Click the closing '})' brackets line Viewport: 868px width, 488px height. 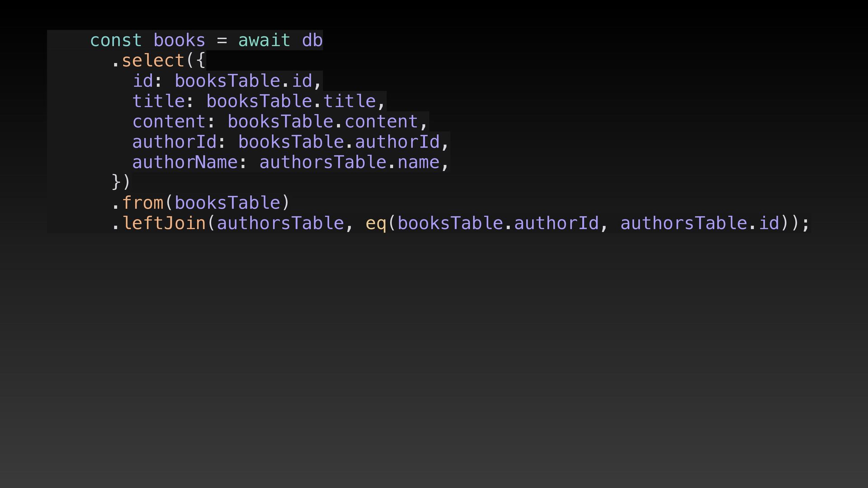coord(121,182)
